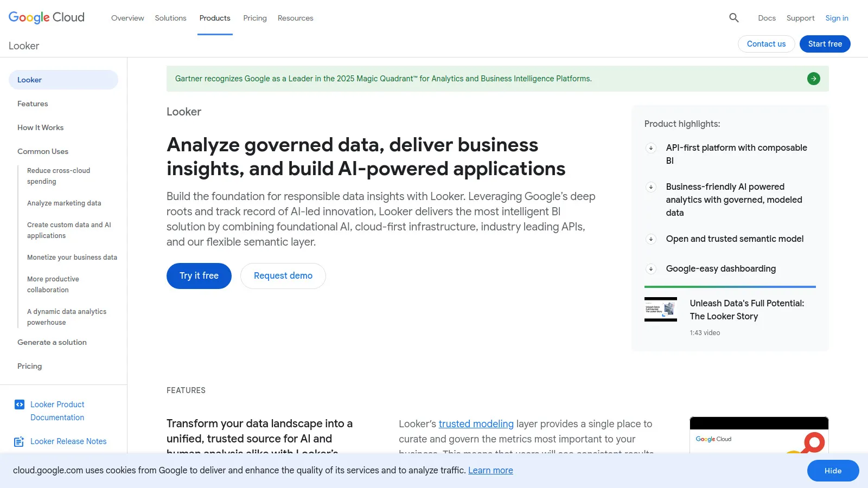This screenshot has width=868, height=488.
Task: Click down-arrow icon beside Google-easy dashboarding
Action: tap(651, 269)
